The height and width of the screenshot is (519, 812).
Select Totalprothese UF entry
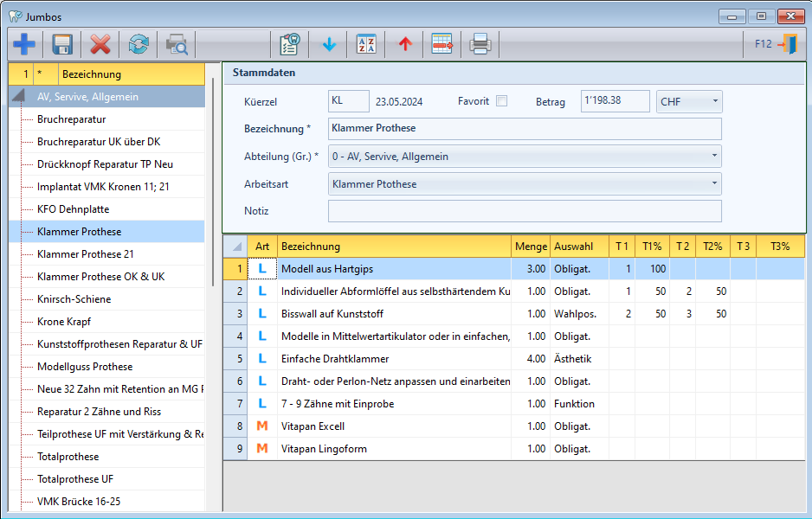point(75,479)
